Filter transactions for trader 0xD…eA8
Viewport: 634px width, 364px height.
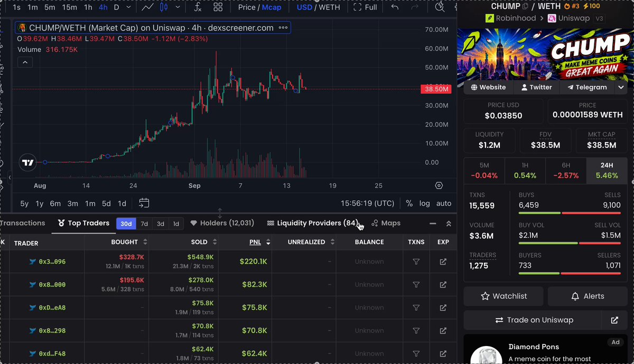416,307
